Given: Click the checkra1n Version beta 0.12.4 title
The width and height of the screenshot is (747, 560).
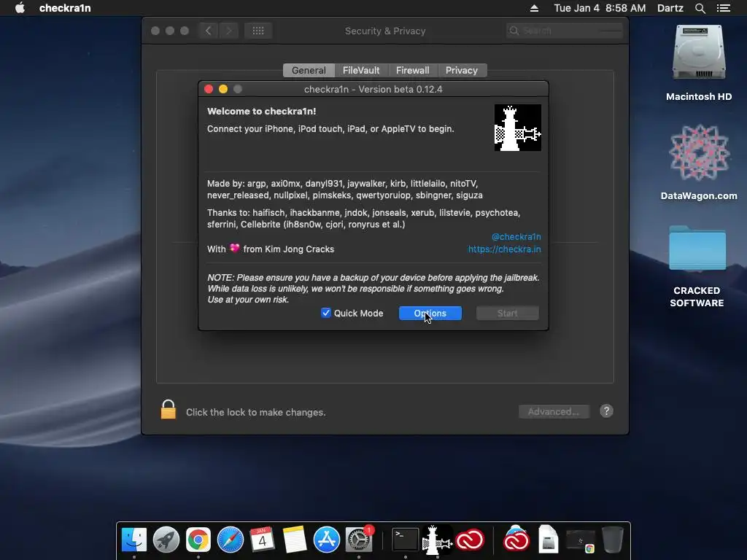Looking at the screenshot, I should click(373, 89).
